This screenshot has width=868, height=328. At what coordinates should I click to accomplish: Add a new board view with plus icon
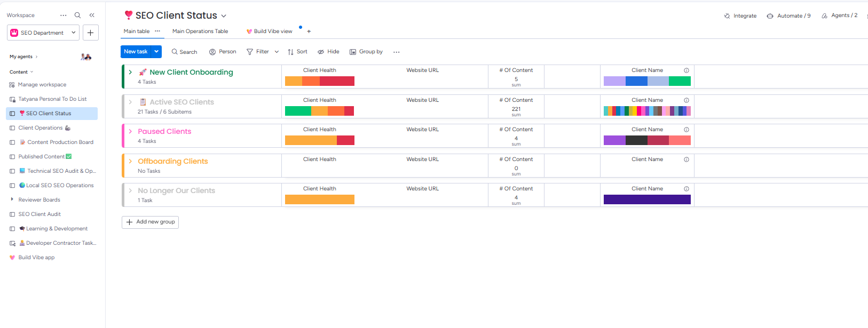(x=309, y=31)
